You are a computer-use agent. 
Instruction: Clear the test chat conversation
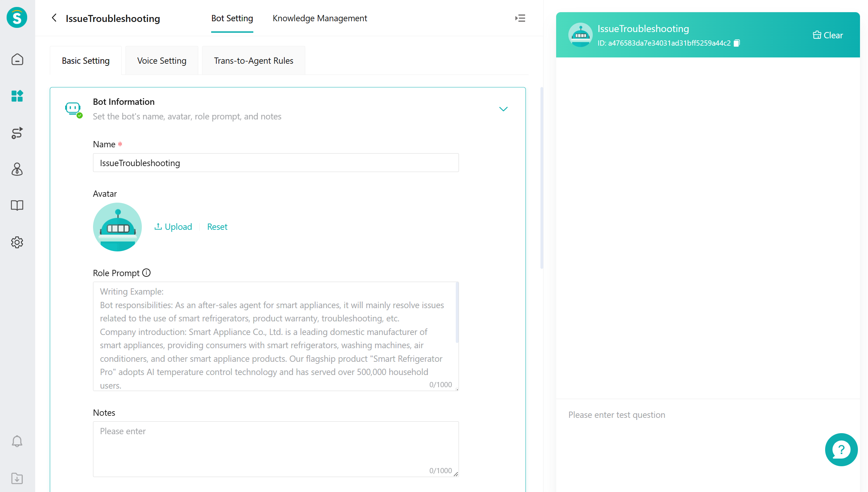point(828,35)
